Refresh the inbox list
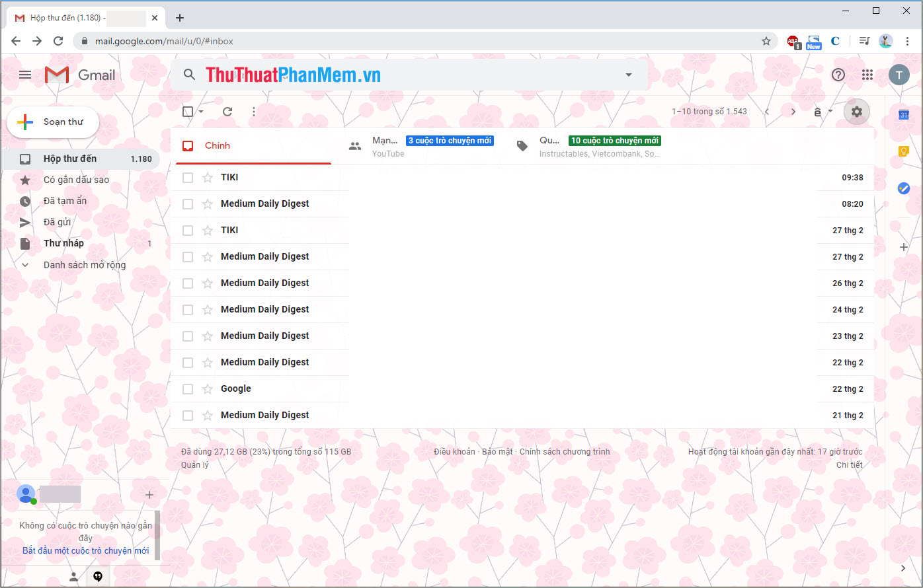The width and height of the screenshot is (923, 588). pyautogui.click(x=227, y=111)
